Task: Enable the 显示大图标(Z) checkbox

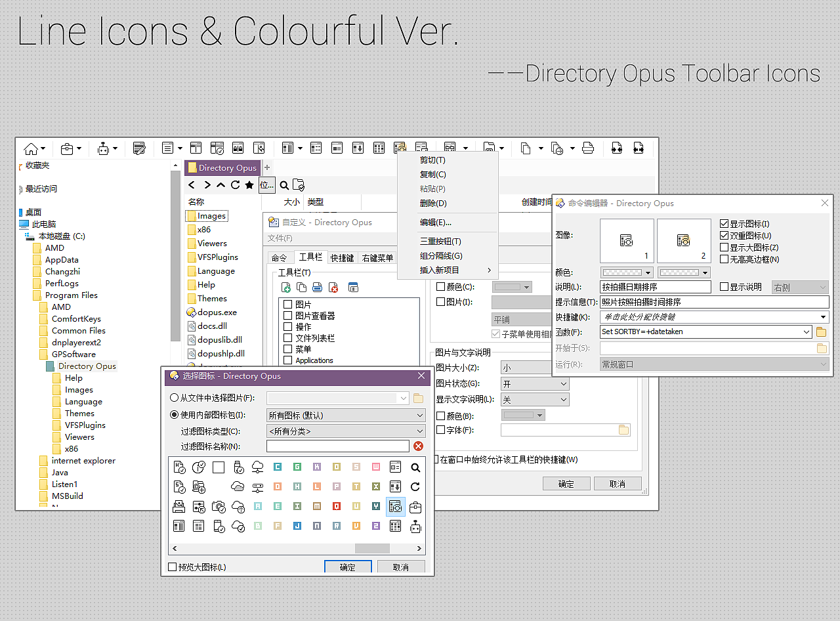Action: (724, 247)
